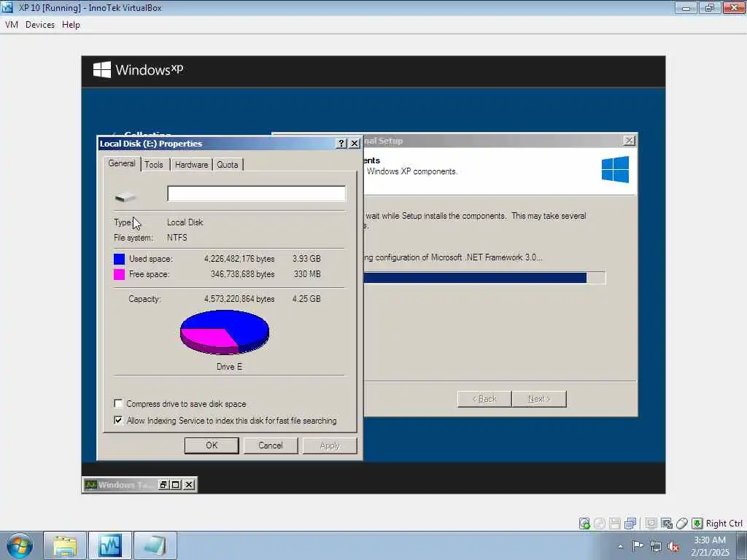Click Used space value 3.93 GB
The image size is (747, 560).
coord(306,259)
